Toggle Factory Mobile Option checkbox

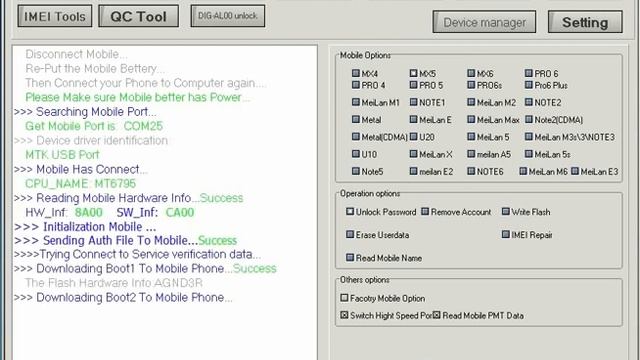click(x=344, y=298)
